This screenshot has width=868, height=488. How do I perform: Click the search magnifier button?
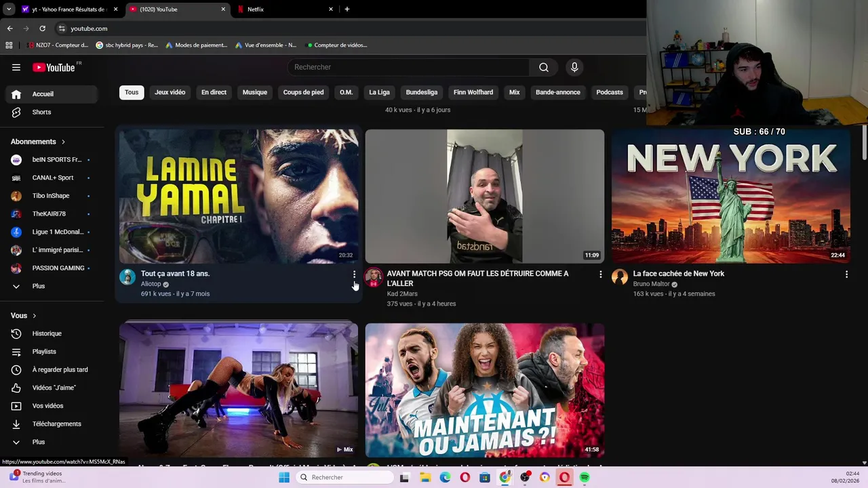544,67
